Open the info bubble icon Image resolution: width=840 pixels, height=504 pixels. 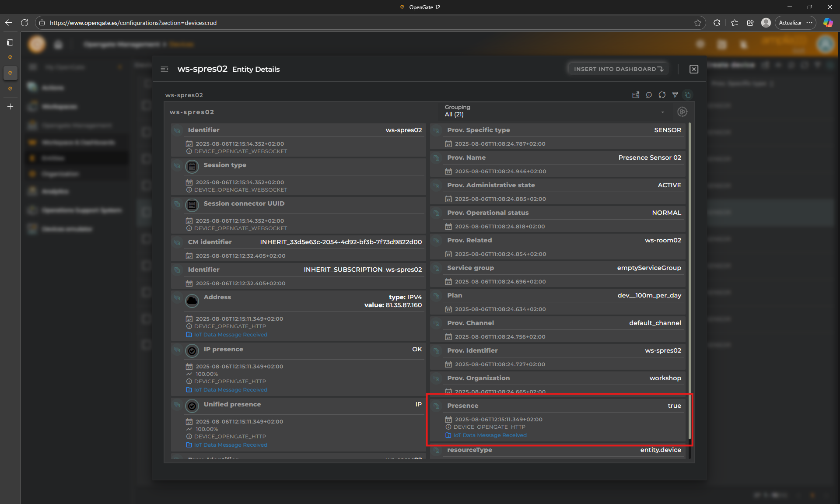(649, 94)
